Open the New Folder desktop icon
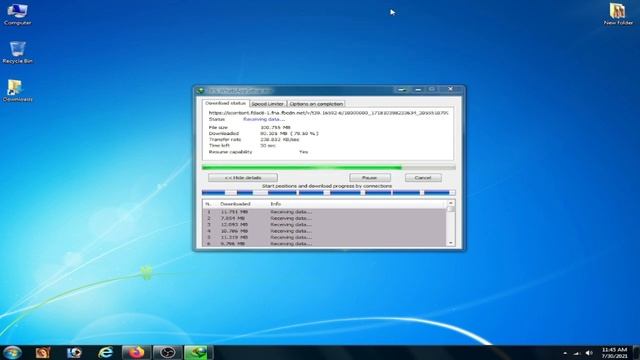The width and height of the screenshot is (640, 360). tap(618, 14)
